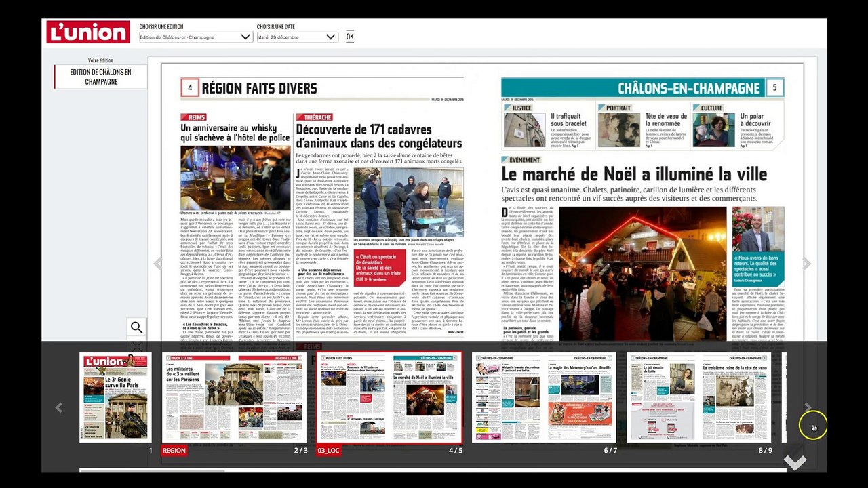Viewport: 868px width, 488px height.
Task: Click the page number 5 box
Action: click(774, 87)
